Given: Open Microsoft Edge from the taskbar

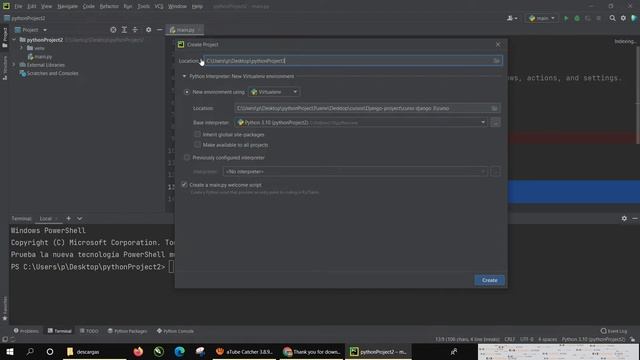Looking at the screenshot, I should click(x=179, y=351).
